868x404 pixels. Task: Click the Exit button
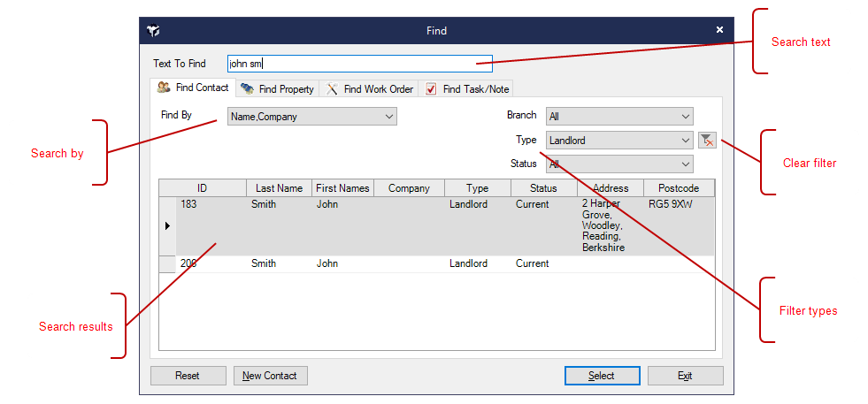(x=685, y=376)
